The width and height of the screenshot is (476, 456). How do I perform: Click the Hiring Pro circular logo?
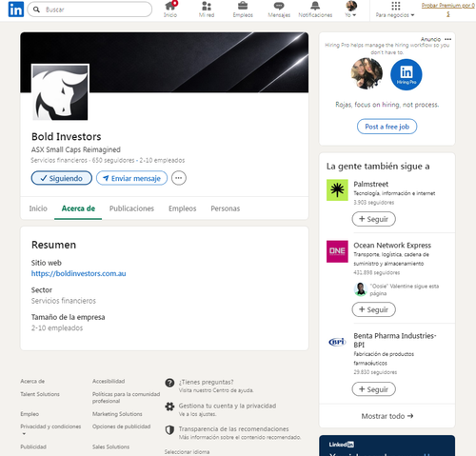coord(407,74)
